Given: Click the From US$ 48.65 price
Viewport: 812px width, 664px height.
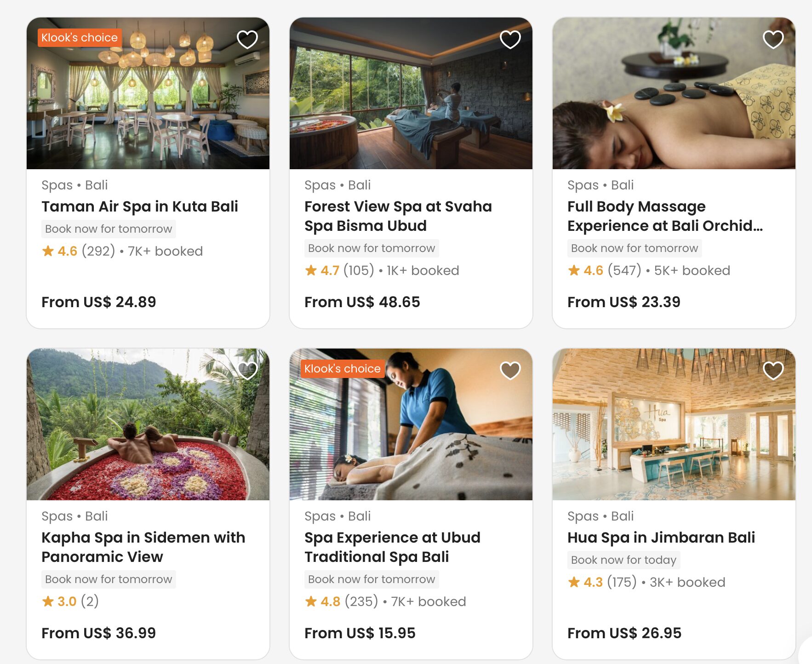Looking at the screenshot, I should 362,302.
